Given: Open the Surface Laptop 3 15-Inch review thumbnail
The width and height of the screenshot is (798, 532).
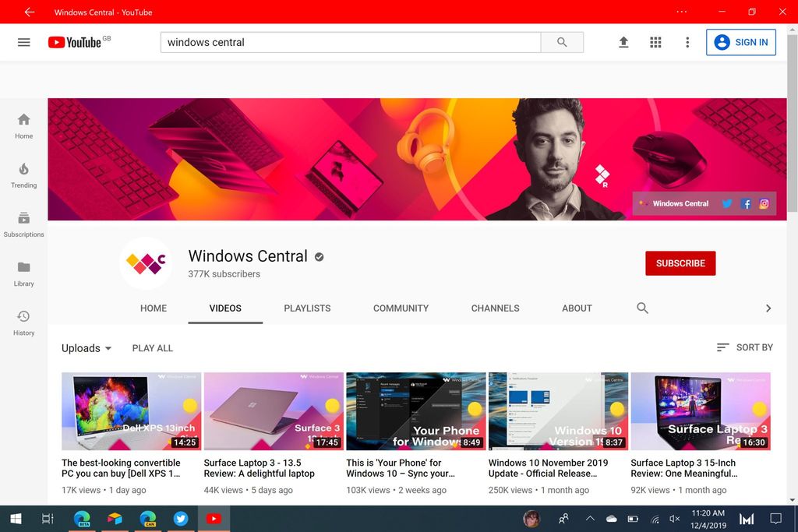Looking at the screenshot, I should point(700,410).
